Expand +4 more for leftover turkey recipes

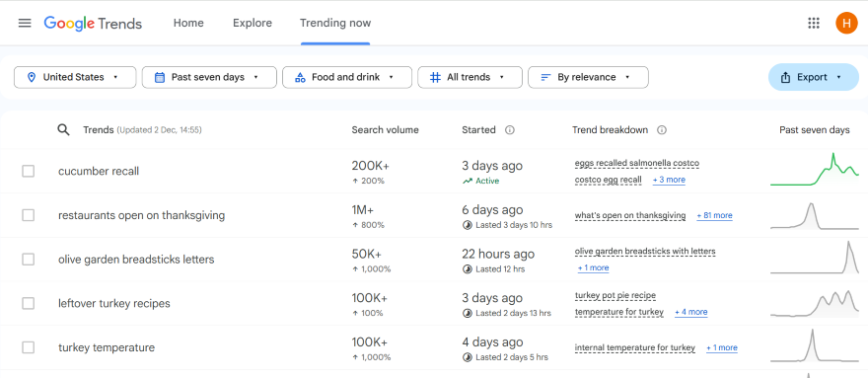tap(690, 312)
